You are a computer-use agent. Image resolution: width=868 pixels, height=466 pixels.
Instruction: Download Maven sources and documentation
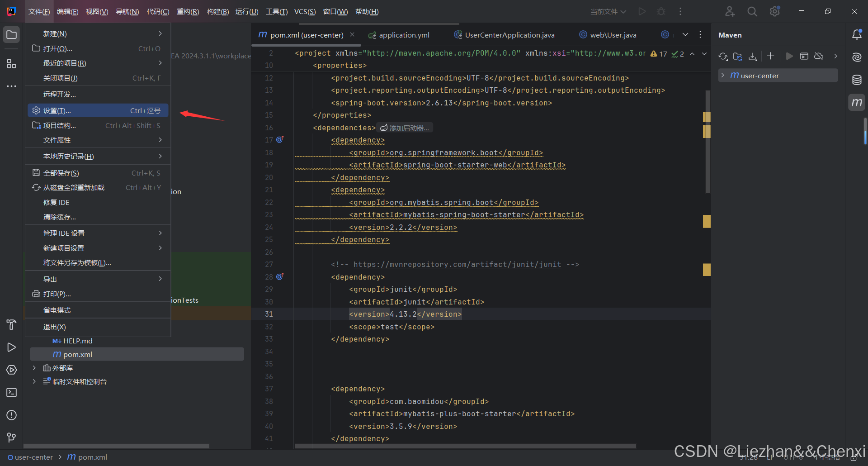coord(753,57)
